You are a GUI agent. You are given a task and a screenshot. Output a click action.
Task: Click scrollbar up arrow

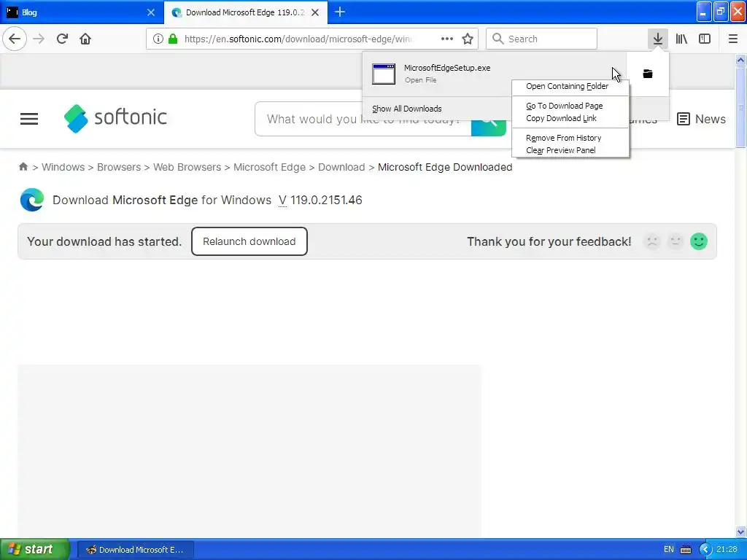click(741, 60)
